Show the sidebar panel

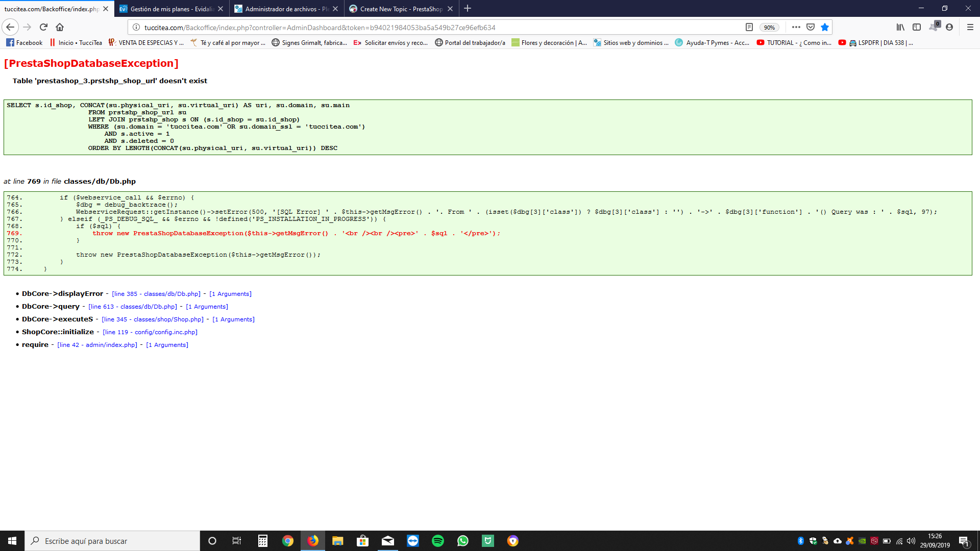tap(917, 27)
